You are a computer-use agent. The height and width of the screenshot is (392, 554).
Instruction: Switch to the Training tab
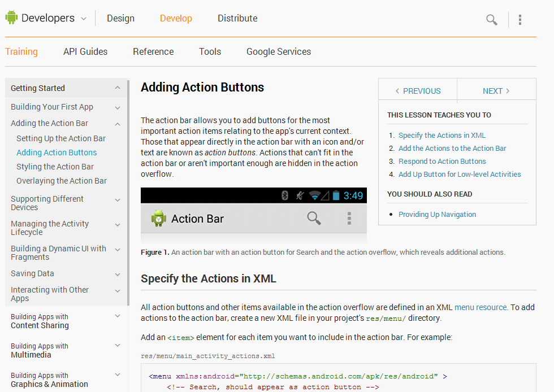[21, 51]
